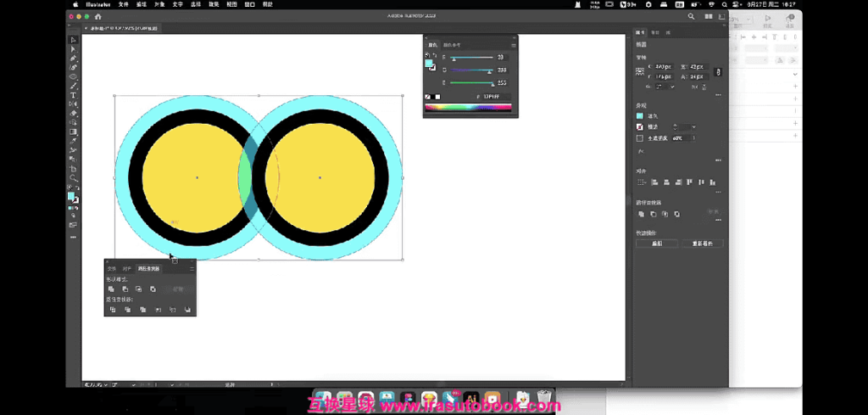
Task: Click Minus Back in floating Pathfinder panel
Action: click(x=187, y=309)
